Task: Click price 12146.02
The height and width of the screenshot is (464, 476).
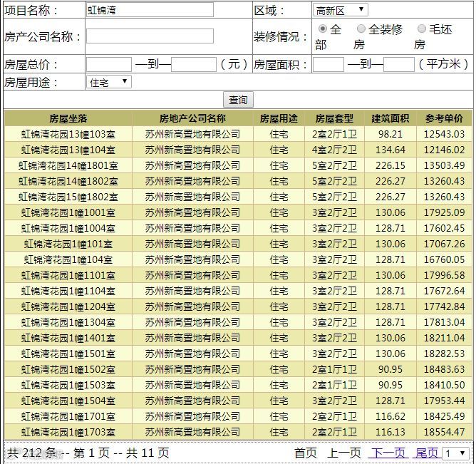Action: 444,150
